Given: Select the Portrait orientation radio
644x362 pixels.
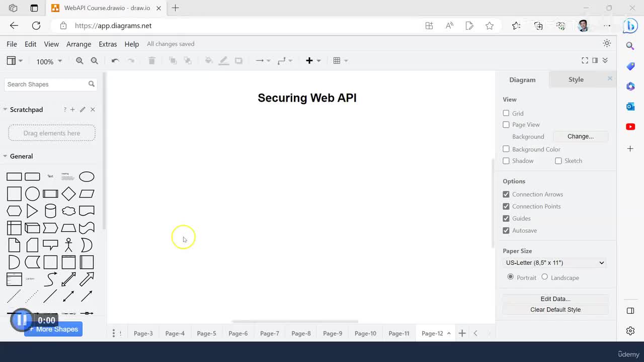Looking at the screenshot, I should tap(511, 277).
